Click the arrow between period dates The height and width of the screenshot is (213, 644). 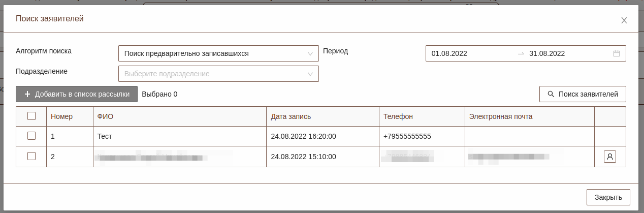pos(521,53)
